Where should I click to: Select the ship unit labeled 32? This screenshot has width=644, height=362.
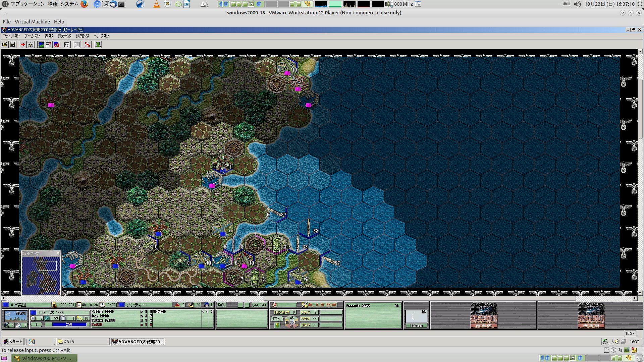309,229
